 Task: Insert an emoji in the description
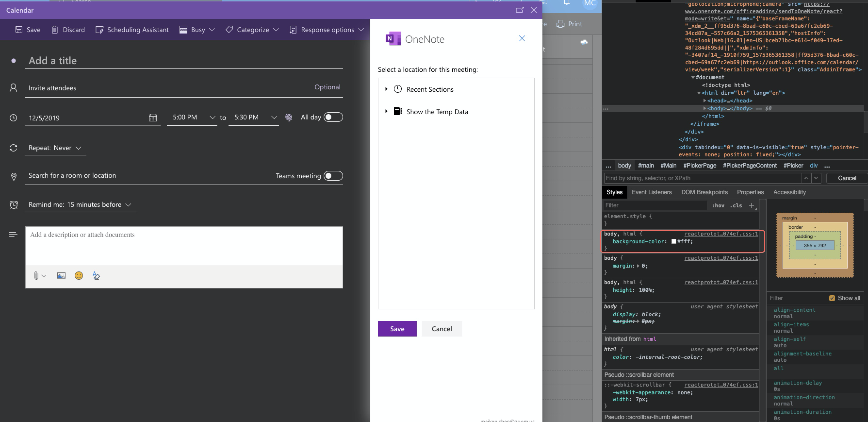point(79,276)
